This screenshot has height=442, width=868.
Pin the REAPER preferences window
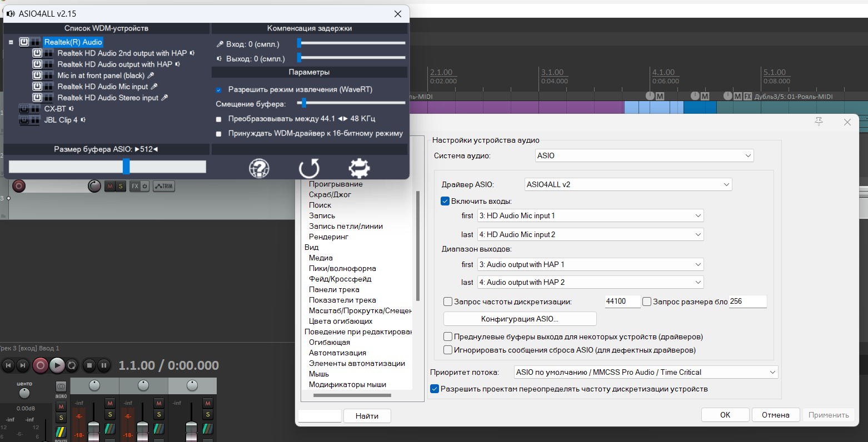(819, 122)
